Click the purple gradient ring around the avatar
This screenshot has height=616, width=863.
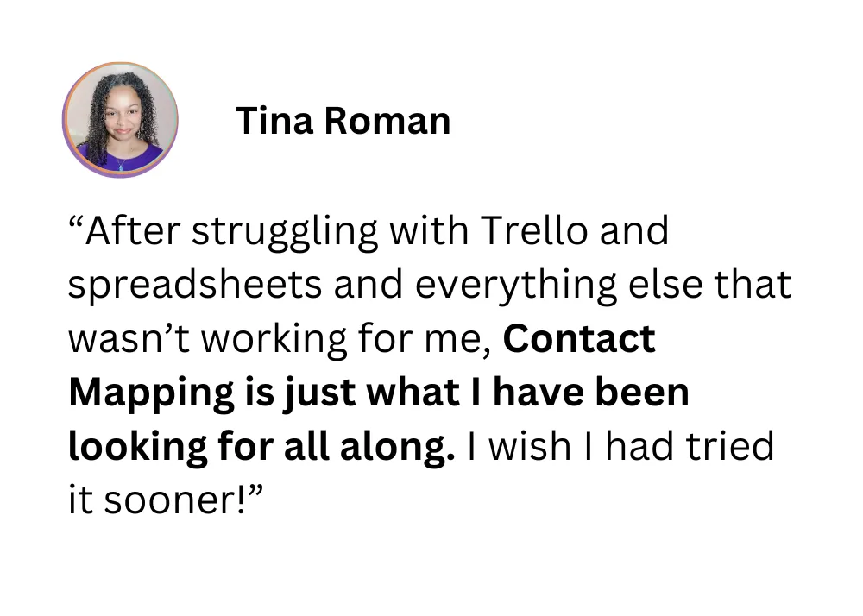tap(120, 176)
